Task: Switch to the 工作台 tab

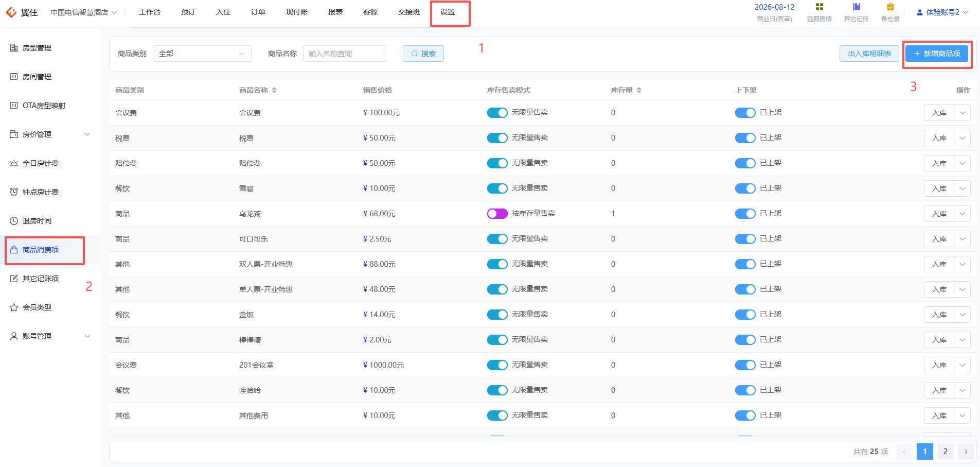Action: 150,12
